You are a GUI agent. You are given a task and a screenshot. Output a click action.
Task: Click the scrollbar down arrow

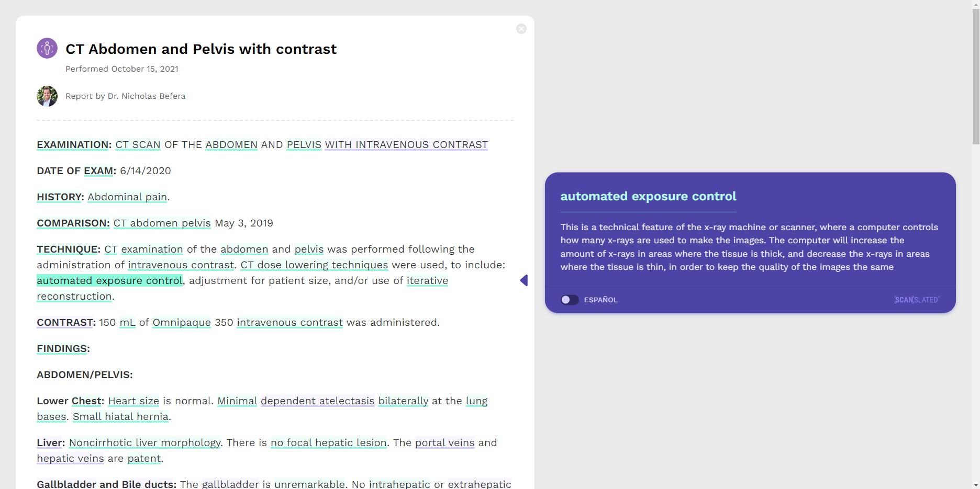[x=976, y=485]
